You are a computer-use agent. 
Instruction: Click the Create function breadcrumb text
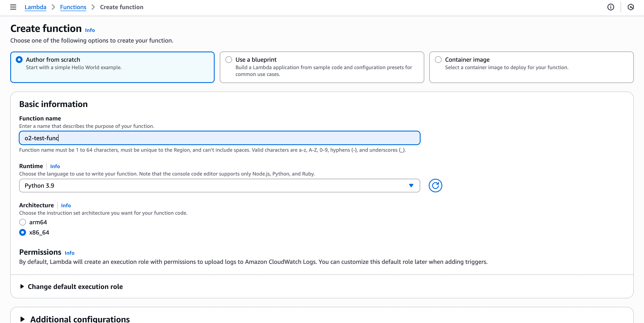click(122, 7)
